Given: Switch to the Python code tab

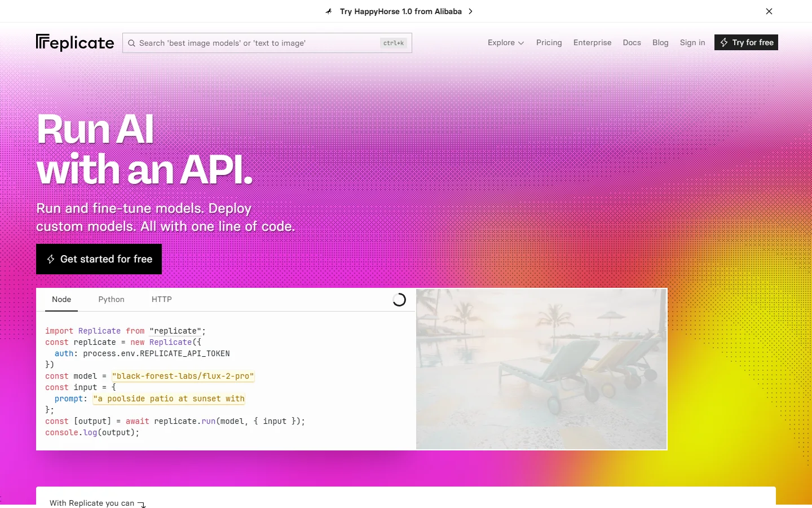Looking at the screenshot, I should [111, 300].
